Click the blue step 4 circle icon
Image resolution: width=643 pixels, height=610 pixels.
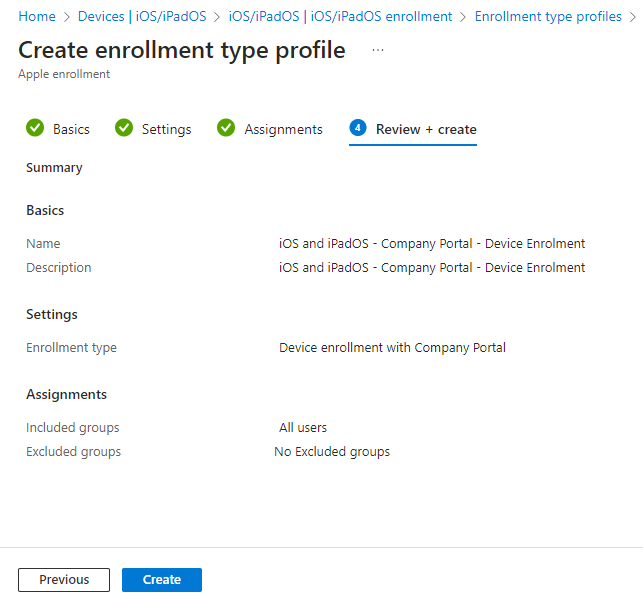(357, 128)
